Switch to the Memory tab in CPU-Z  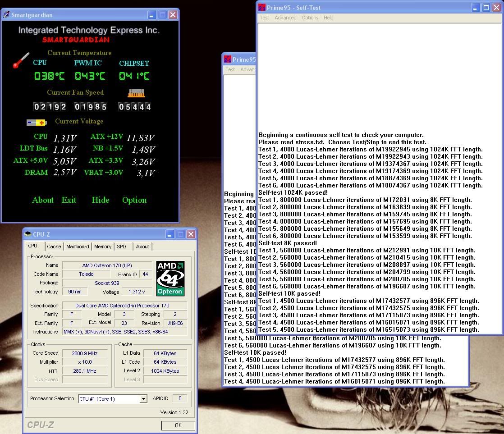[102, 247]
